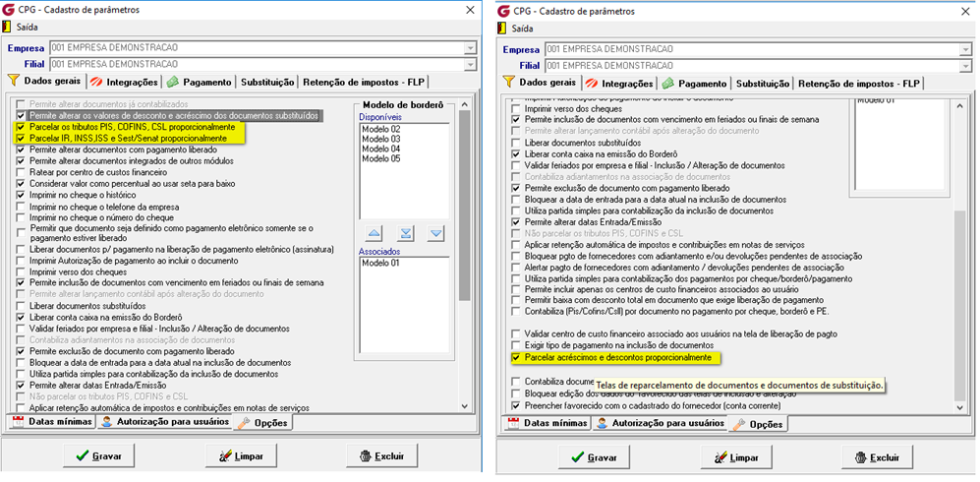Toggle Permite alterar documentos com pagamento liberado
This screenshot has width=980, height=482.
22,150
